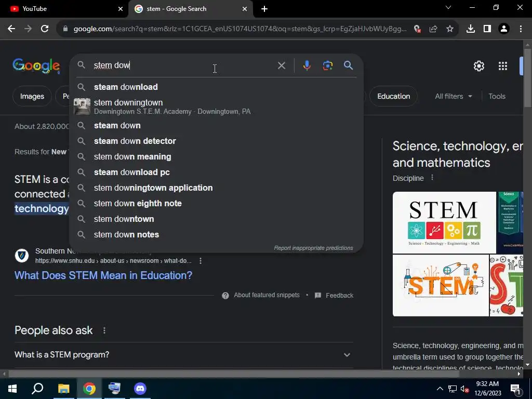Open File Explorer from taskbar
The image size is (532, 399).
[x=63, y=389]
